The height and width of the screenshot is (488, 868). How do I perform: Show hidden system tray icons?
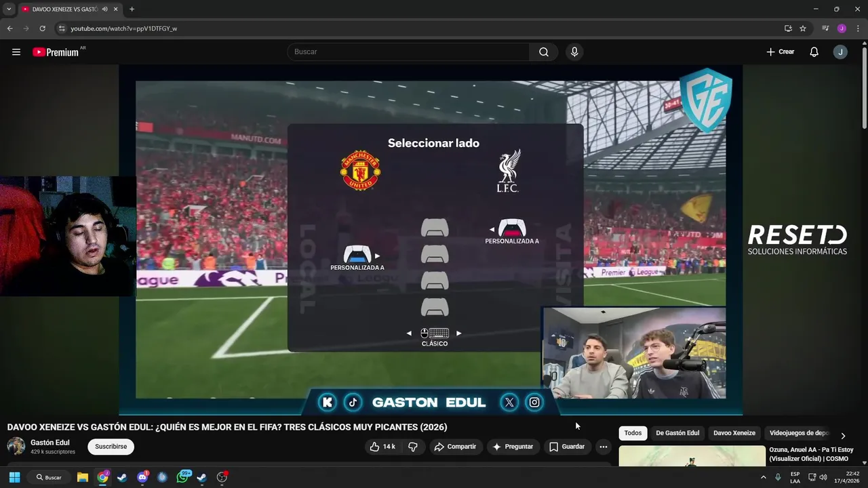click(x=763, y=477)
